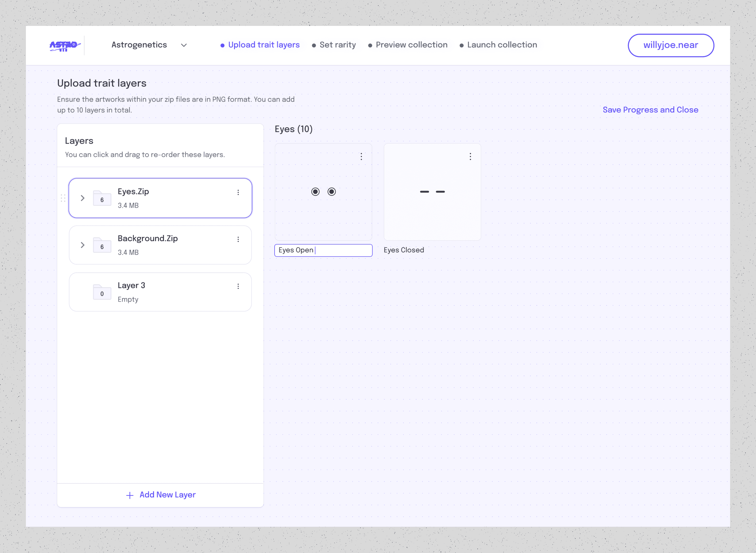This screenshot has width=756, height=553.
Task: Click the Background.Zip folder icon
Action: click(x=102, y=245)
